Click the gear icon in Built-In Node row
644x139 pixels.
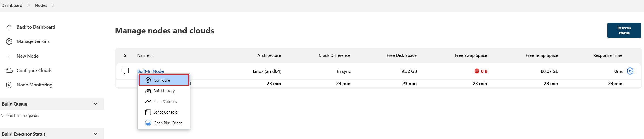(630, 71)
